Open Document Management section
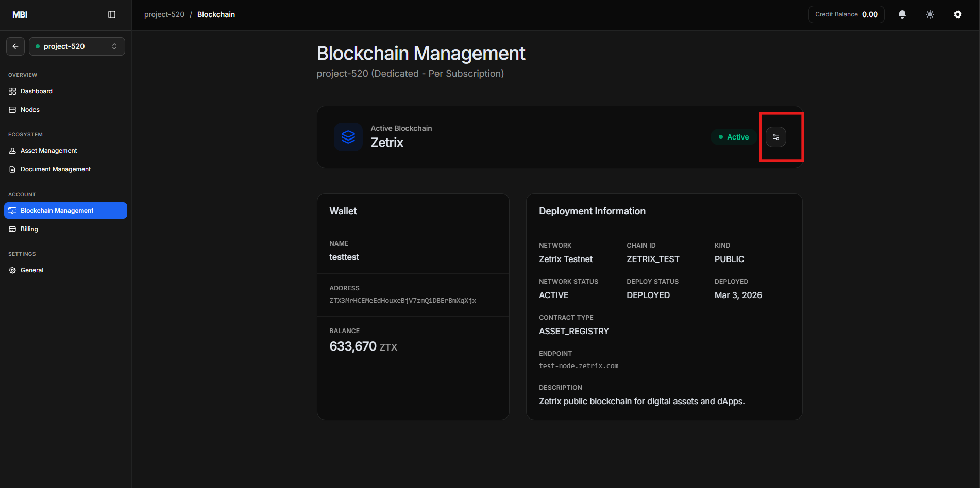The height and width of the screenshot is (488, 980). coord(55,169)
